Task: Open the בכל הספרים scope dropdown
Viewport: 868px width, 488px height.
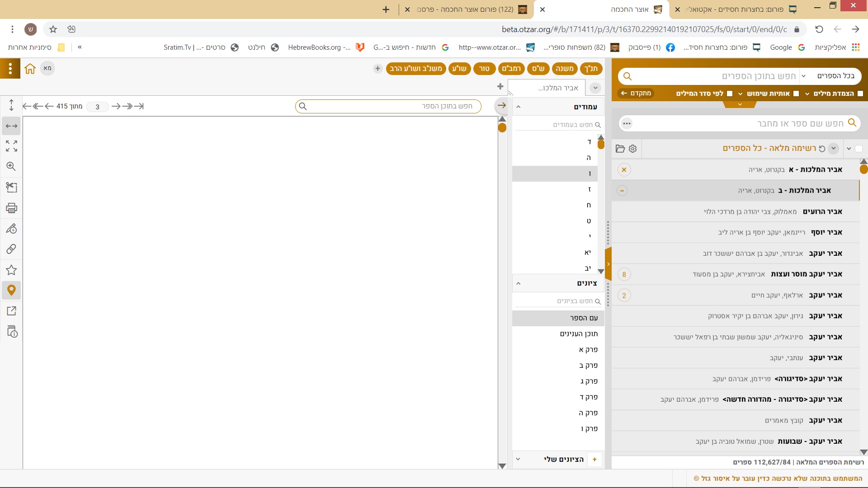Action: (831, 76)
